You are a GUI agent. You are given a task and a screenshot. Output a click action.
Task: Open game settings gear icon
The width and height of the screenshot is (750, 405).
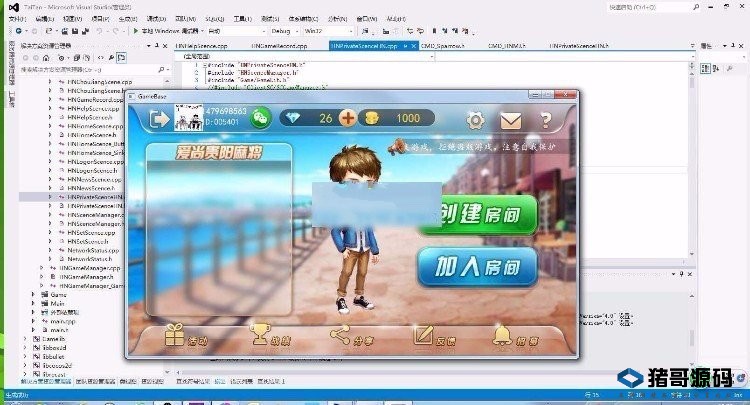click(475, 120)
